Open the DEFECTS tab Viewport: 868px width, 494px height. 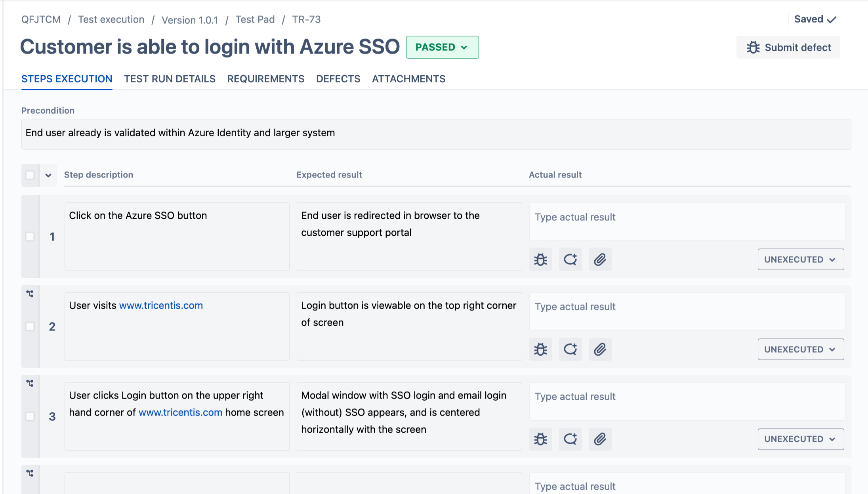pos(338,79)
